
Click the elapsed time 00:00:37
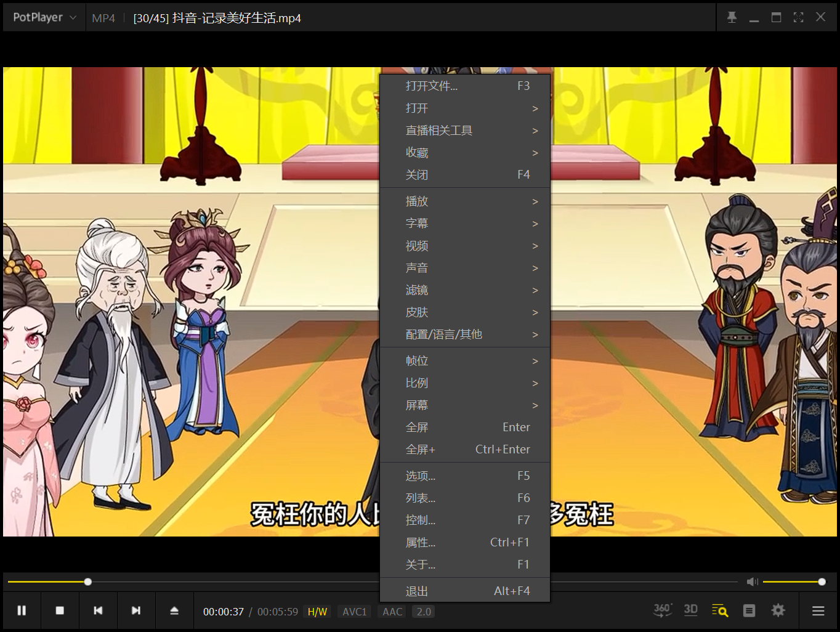(224, 612)
